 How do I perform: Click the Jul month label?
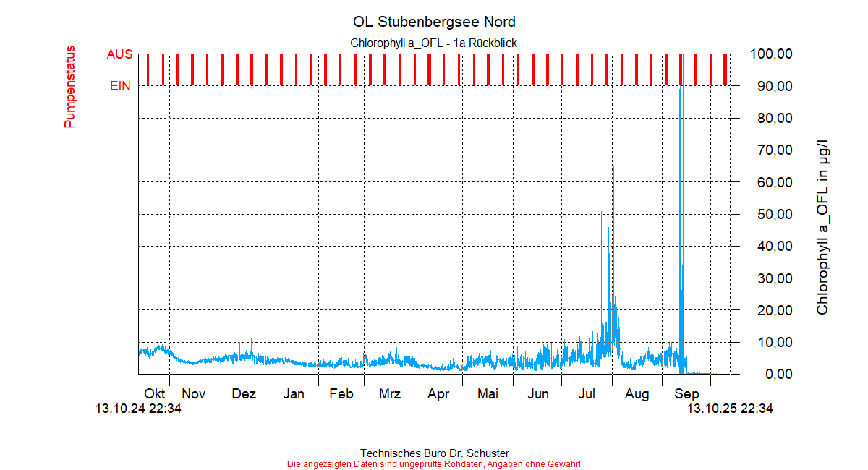pyautogui.click(x=587, y=394)
